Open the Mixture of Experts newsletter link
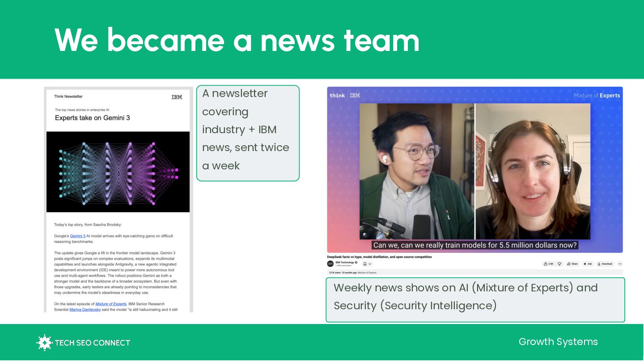The height and width of the screenshot is (362, 644). (110, 304)
